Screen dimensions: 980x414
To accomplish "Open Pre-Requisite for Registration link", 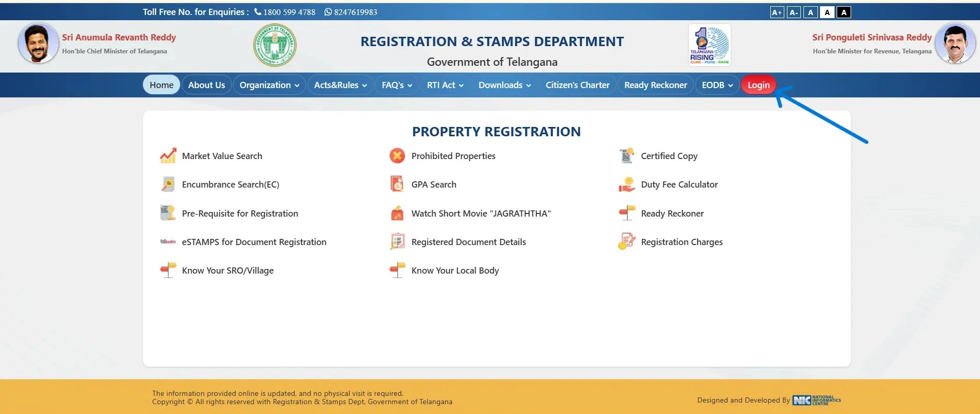I will click(x=240, y=213).
